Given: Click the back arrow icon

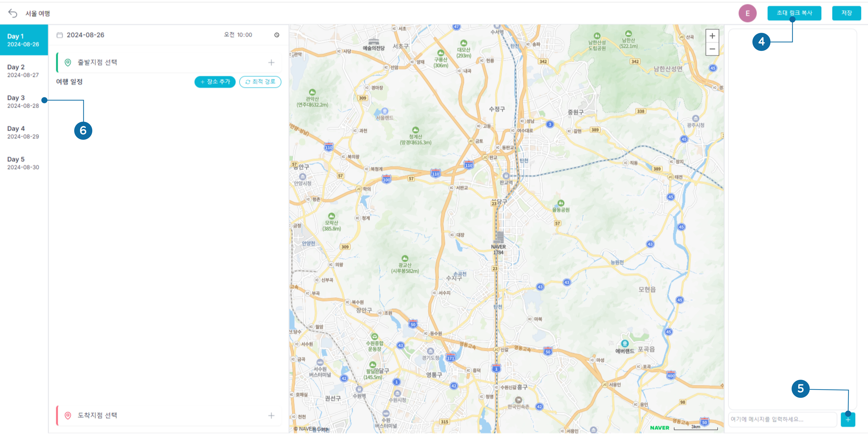Looking at the screenshot, I should click(13, 13).
